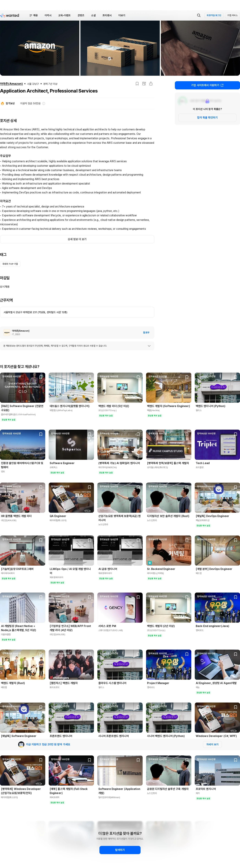This screenshot has height=868, width=240.
Task: Bookmark the 백엔드 엔지니어 (Python) card
Action: coord(236,377)
